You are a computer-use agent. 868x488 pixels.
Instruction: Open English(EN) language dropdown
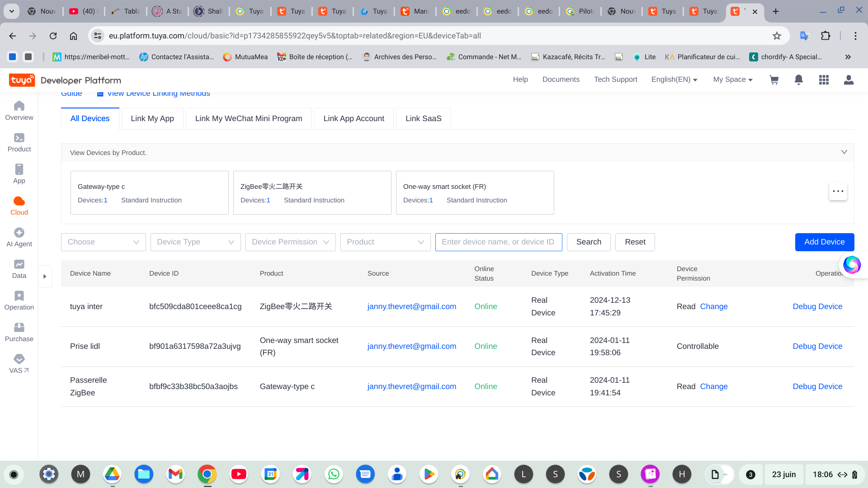click(674, 80)
